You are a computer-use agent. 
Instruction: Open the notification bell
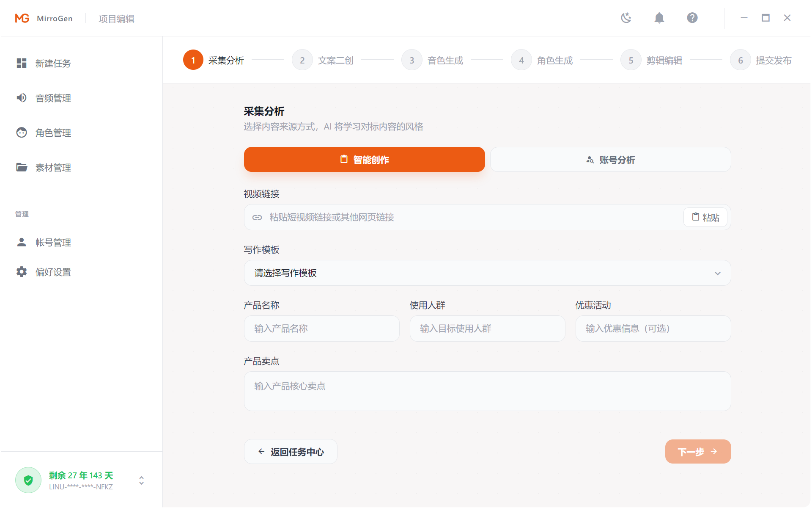pos(659,18)
